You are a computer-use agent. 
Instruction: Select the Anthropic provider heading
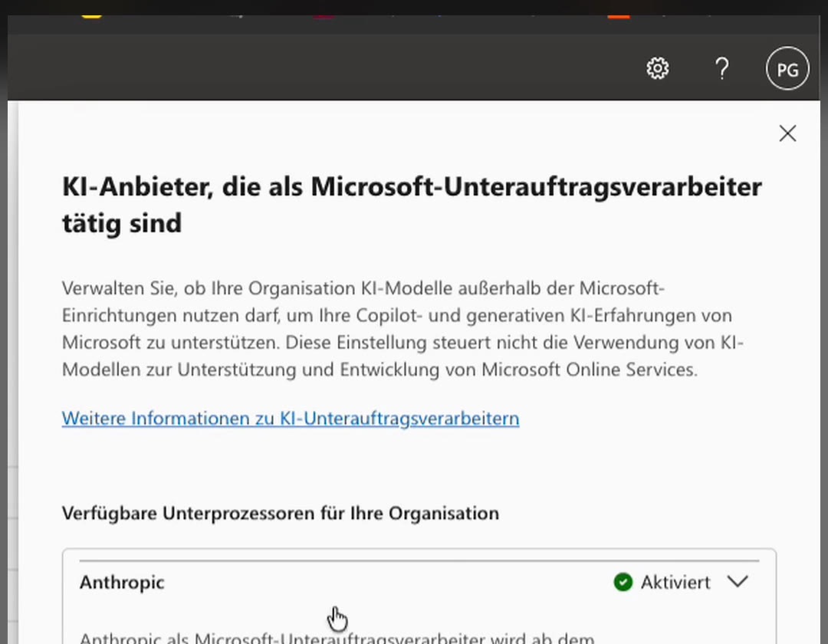(122, 583)
